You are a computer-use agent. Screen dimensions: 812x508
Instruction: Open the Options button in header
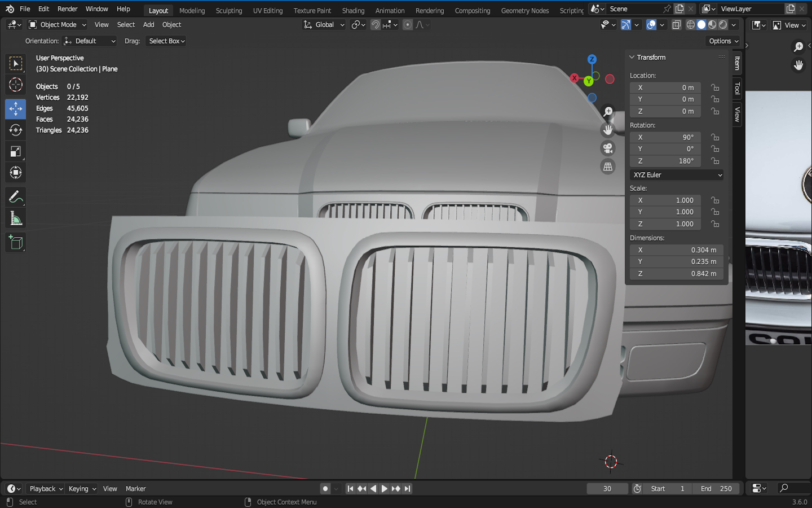pyautogui.click(x=723, y=41)
